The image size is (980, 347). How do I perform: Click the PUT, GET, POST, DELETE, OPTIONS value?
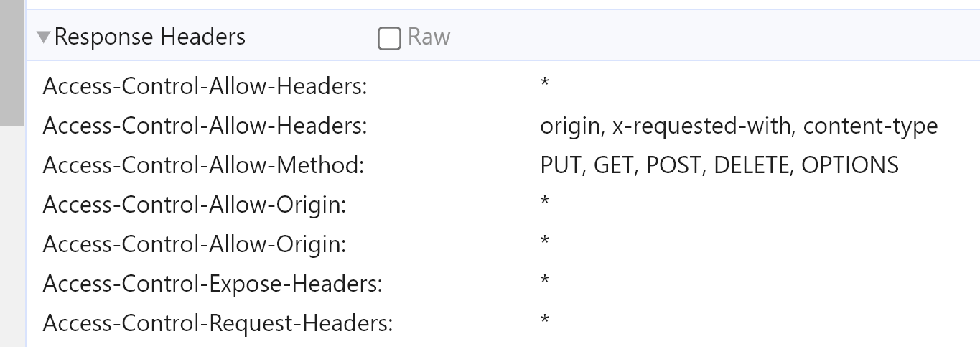[719, 165]
